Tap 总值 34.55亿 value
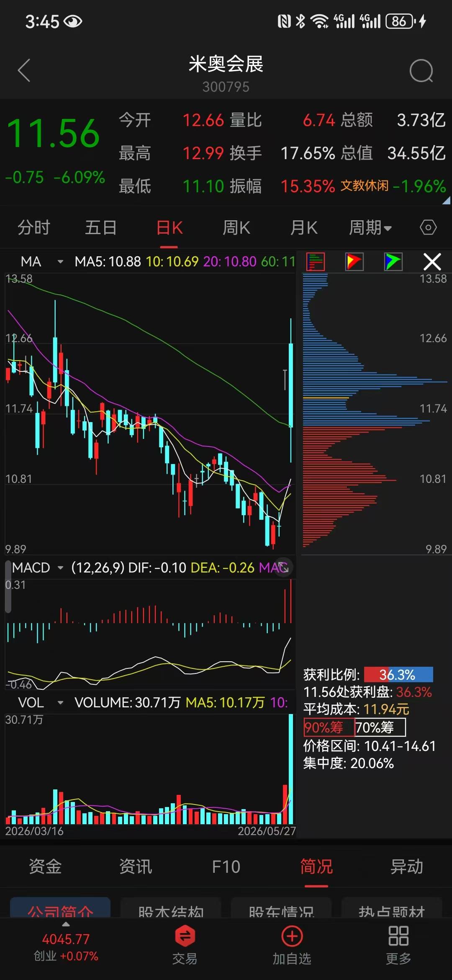452x980 pixels. (x=416, y=153)
